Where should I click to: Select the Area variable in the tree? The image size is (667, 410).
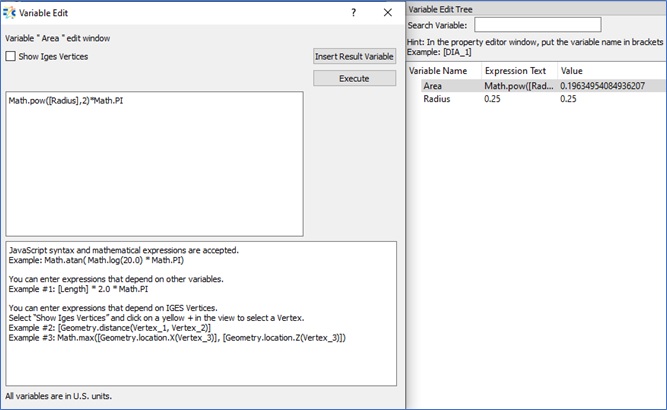click(x=433, y=86)
